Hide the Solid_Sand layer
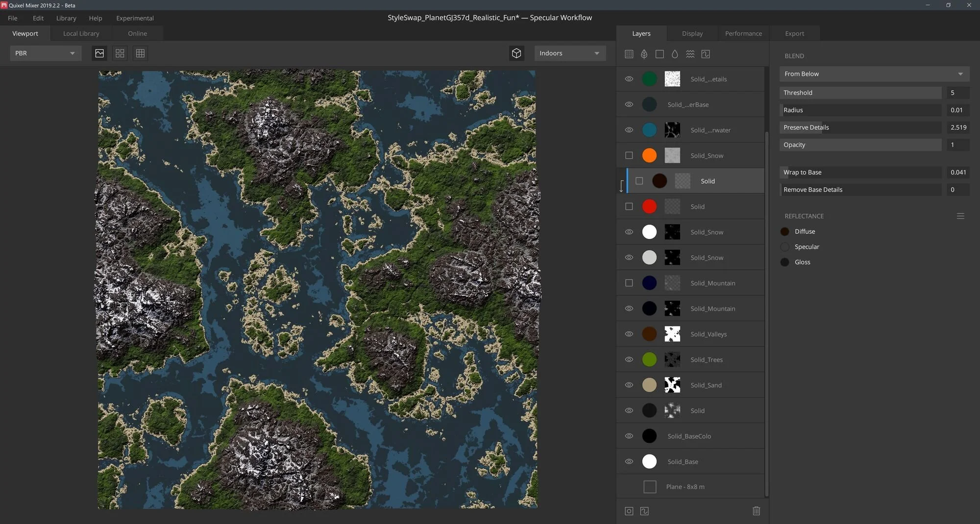Viewport: 980px width, 524px height. (x=629, y=385)
